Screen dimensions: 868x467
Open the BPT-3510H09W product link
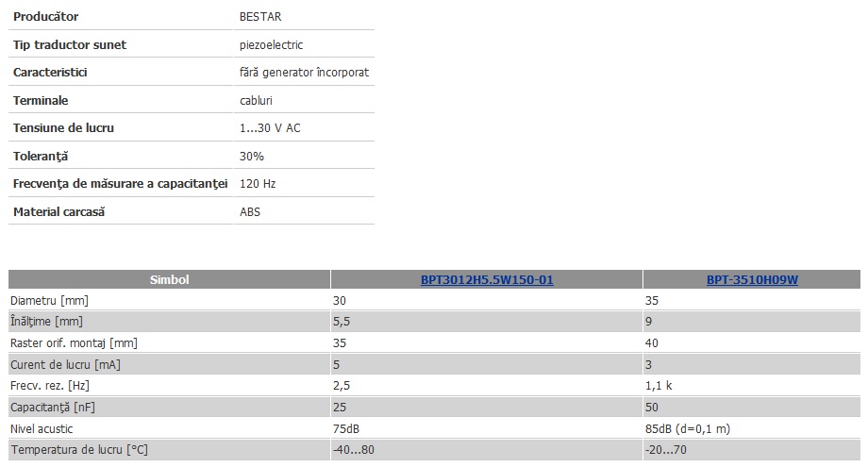pyautogui.click(x=752, y=280)
